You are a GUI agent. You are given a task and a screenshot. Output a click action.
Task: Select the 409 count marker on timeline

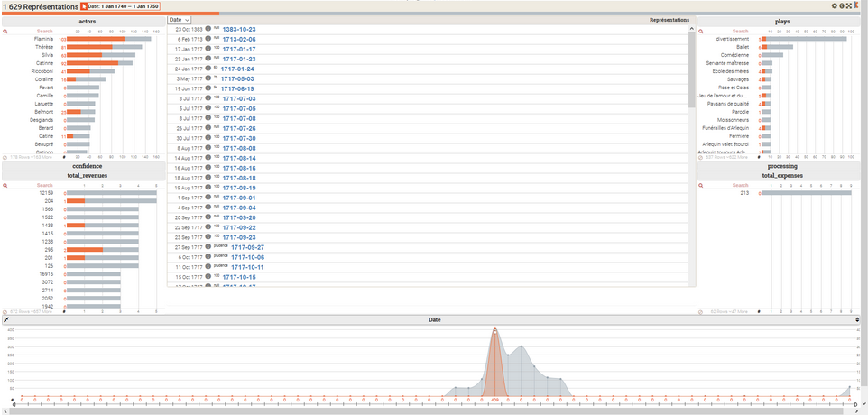point(494,399)
